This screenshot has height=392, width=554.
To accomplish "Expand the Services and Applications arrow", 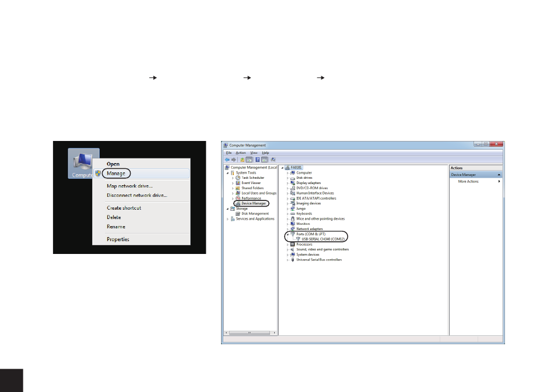I will pos(227,219).
